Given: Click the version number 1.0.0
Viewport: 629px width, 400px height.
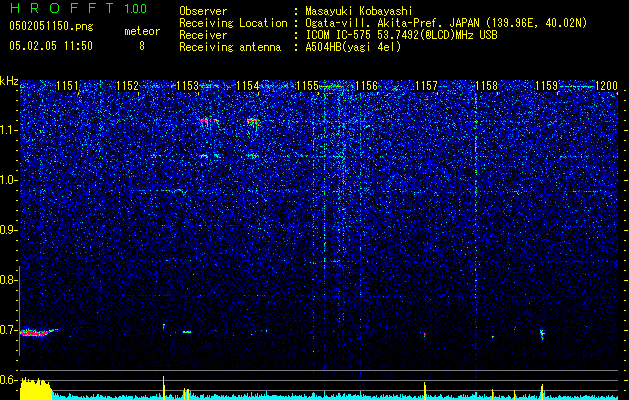Looking at the screenshot, I should tap(135, 8).
